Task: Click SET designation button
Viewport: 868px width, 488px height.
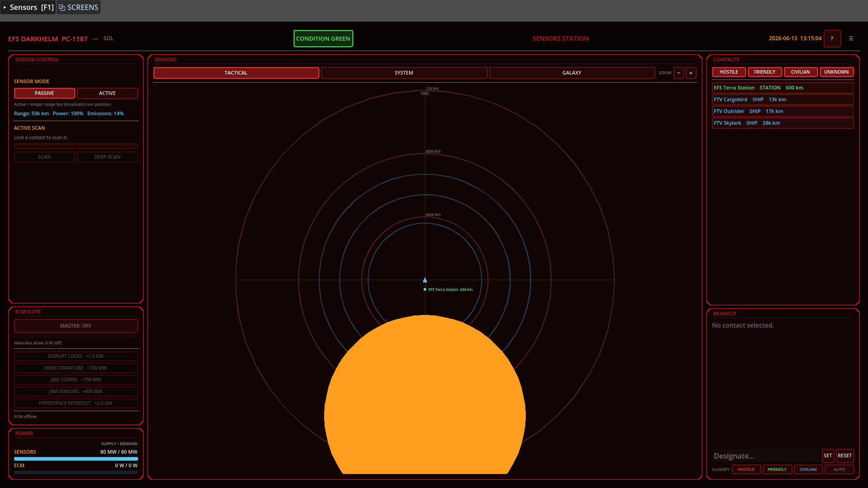Action: pos(828,455)
